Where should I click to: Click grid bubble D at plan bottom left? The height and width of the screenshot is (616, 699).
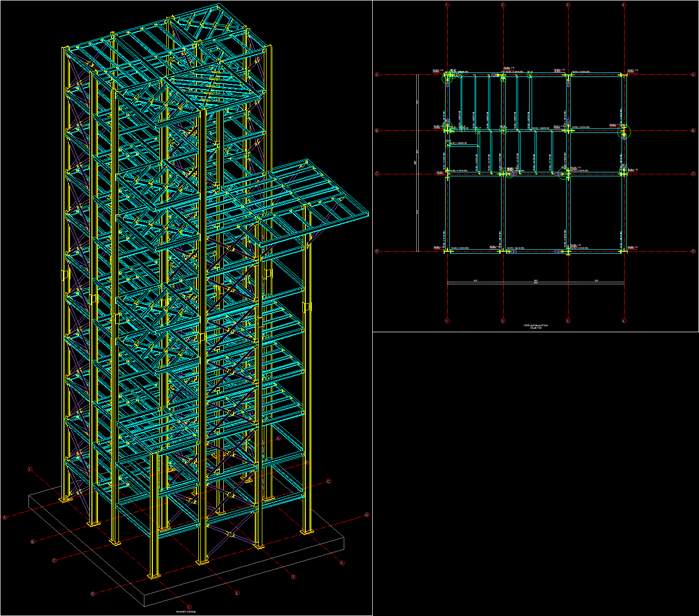pos(377,251)
